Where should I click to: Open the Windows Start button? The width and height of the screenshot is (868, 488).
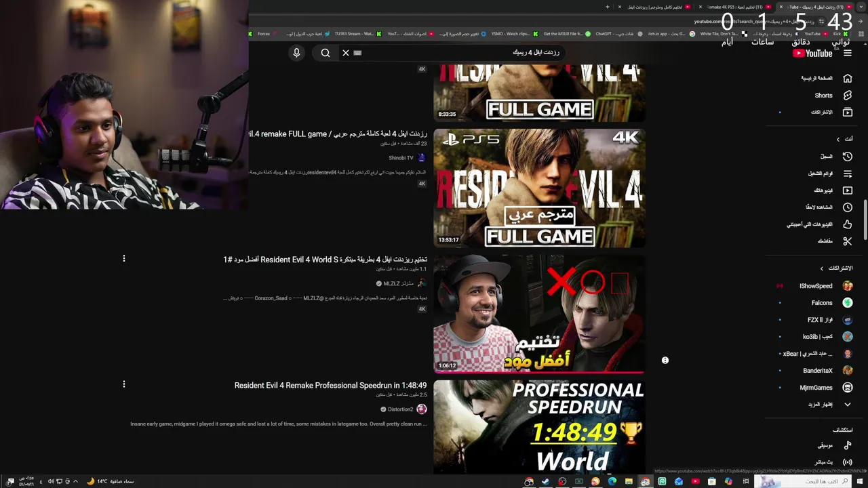[861, 481]
